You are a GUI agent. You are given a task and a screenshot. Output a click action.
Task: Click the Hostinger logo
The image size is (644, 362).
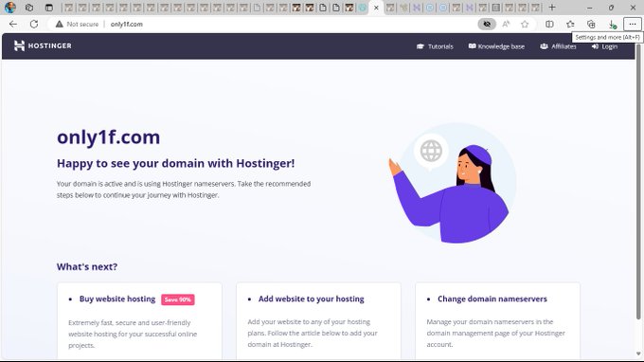[43, 45]
